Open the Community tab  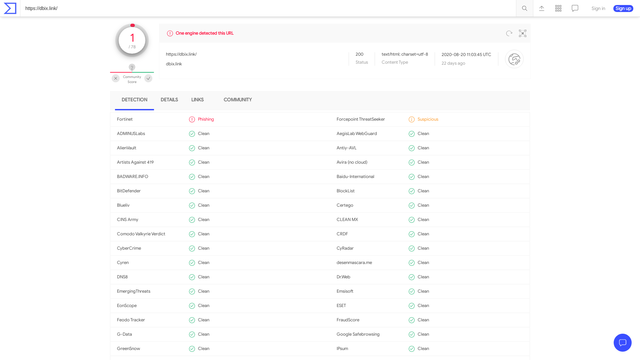(238, 100)
